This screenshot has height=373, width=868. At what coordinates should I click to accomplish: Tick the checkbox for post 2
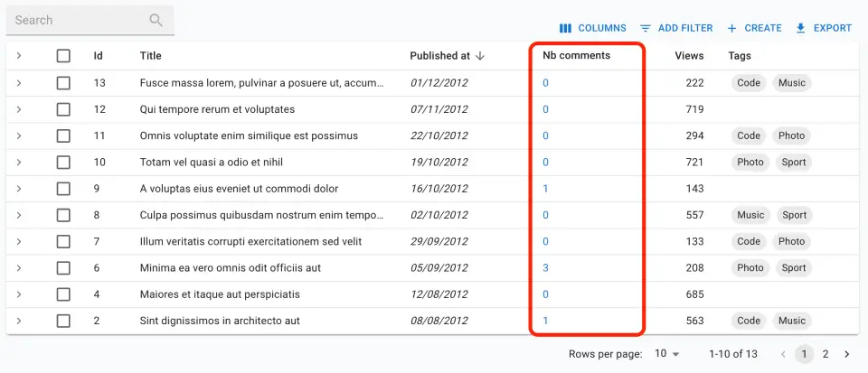(63, 321)
